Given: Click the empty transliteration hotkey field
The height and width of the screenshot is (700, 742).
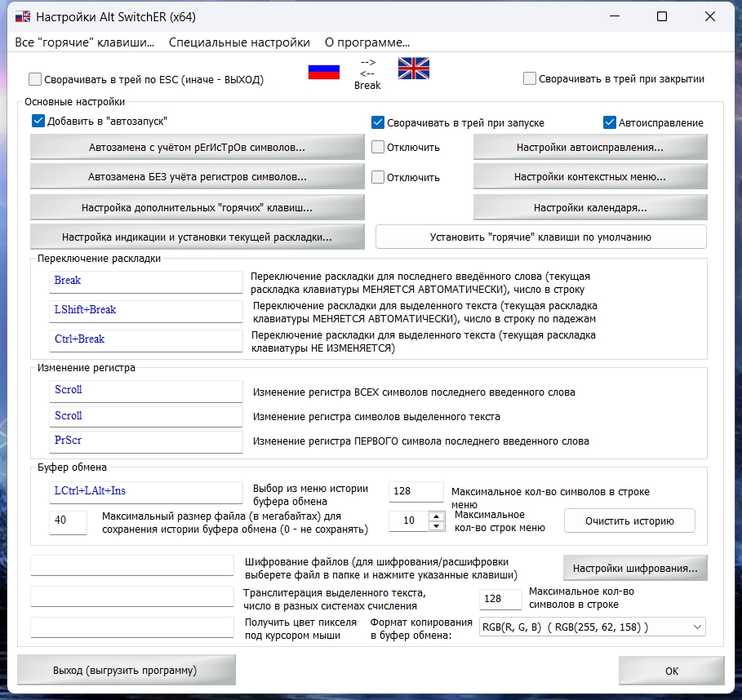Looking at the screenshot, I should click(x=132, y=596).
